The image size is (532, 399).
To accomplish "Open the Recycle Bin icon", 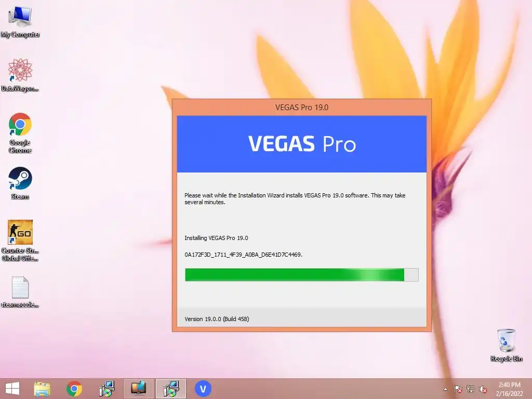I will (506, 345).
